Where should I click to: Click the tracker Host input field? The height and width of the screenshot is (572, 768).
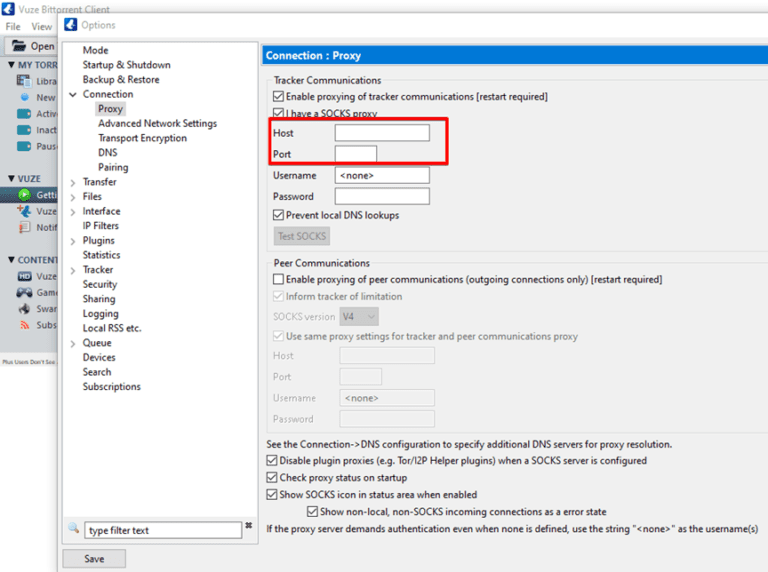[x=381, y=133]
